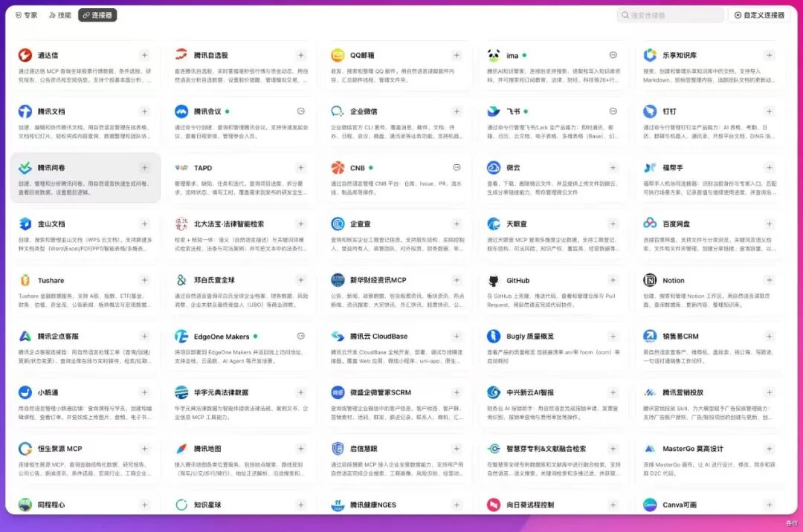The width and height of the screenshot is (803, 532).
Task: Click the 通达信 connector icon
Action: tap(25, 55)
